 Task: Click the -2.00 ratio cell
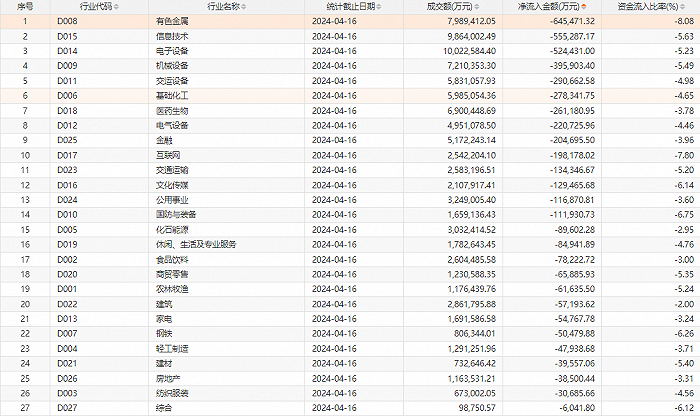click(684, 304)
